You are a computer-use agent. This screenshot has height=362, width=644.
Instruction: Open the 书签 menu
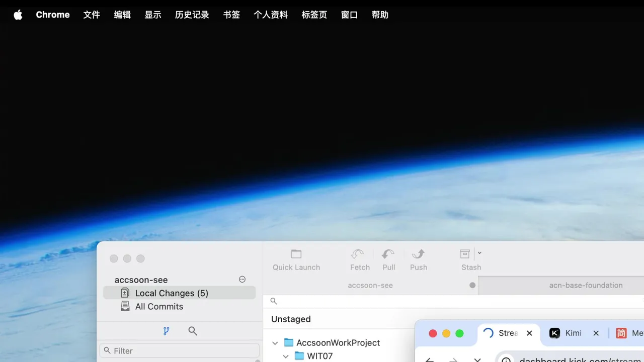[x=231, y=15]
